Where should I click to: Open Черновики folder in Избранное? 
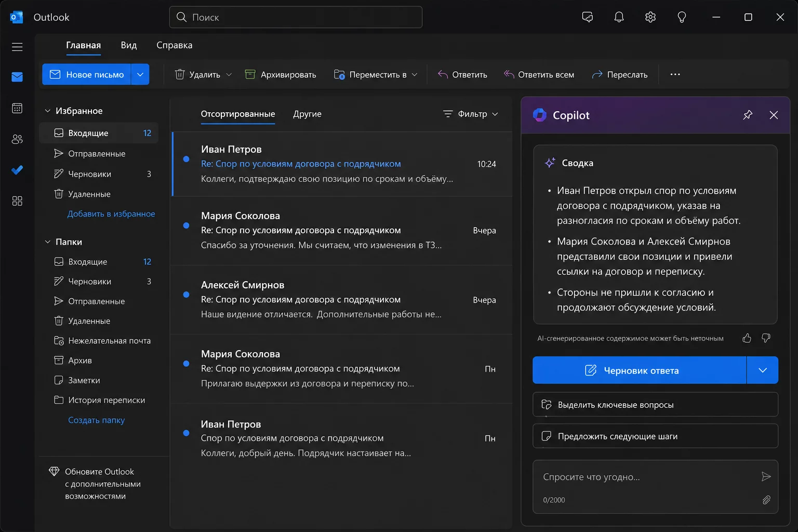[x=99, y=174]
